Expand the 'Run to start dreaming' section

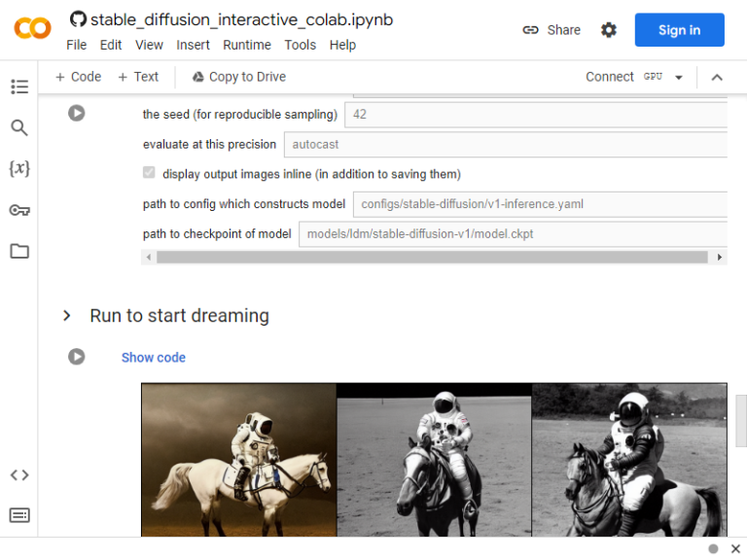67,315
